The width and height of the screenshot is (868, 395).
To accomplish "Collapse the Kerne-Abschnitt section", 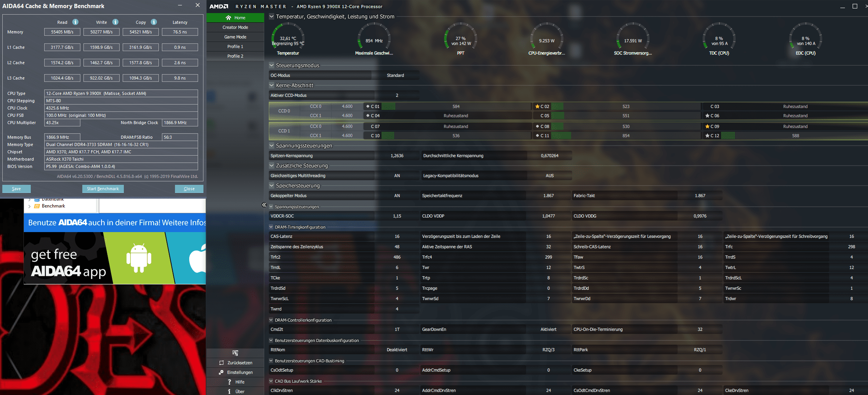I will coord(272,85).
